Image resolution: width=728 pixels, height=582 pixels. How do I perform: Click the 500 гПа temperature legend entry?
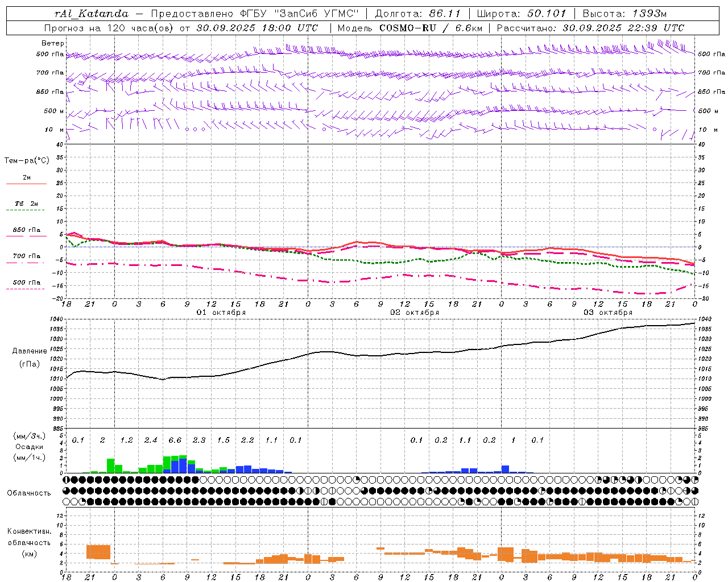[27, 282]
